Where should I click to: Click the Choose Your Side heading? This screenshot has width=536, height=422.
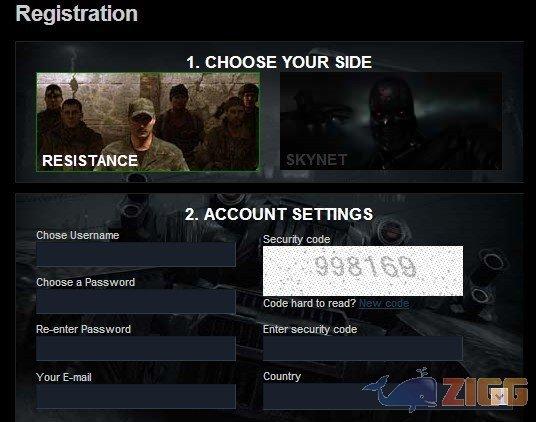(279, 62)
